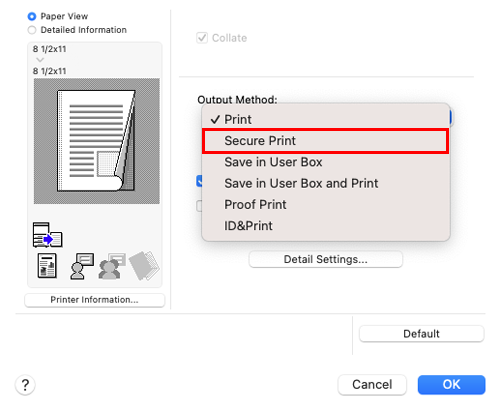This screenshot has height=410, width=500.
Task: Click the chevron between the paper sizes
Action: click(40, 60)
